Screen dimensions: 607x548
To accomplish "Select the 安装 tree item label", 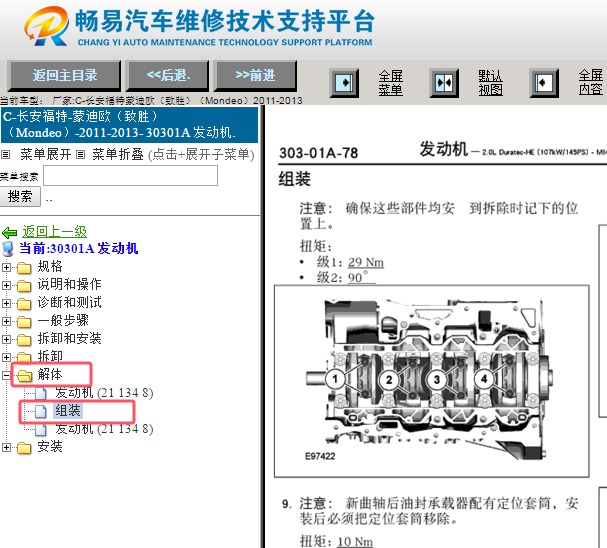I will 50,447.
